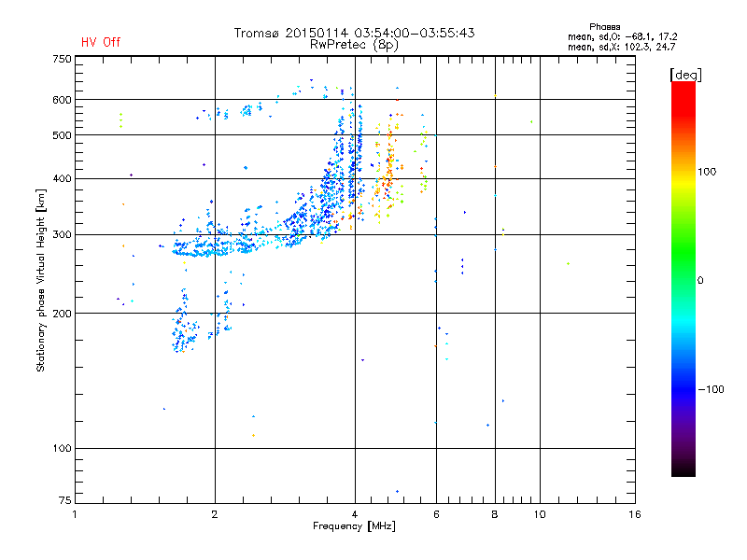Click the red "HV Off" label
The image size is (747, 560).
pos(101,42)
